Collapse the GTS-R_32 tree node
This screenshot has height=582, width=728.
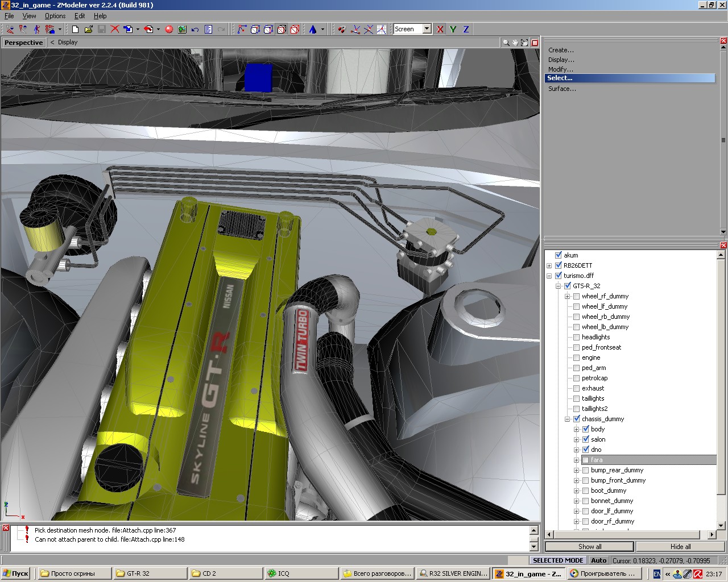tap(559, 286)
